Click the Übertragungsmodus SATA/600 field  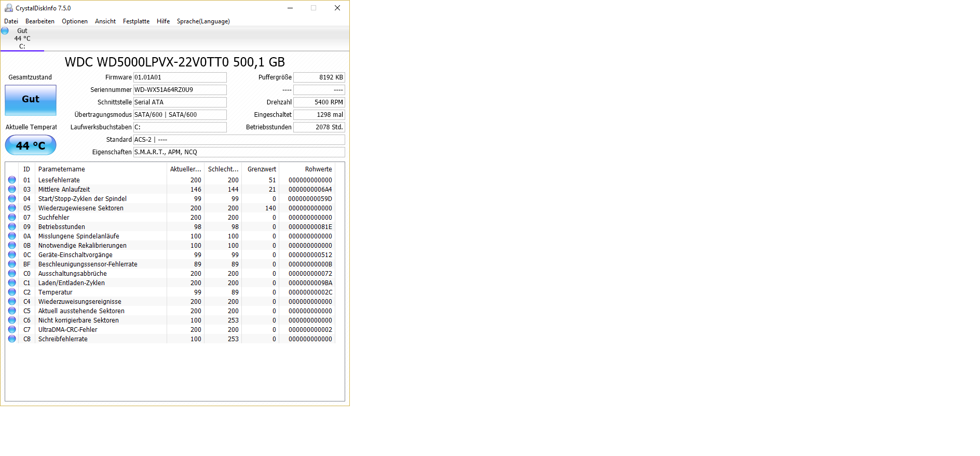[x=180, y=115]
